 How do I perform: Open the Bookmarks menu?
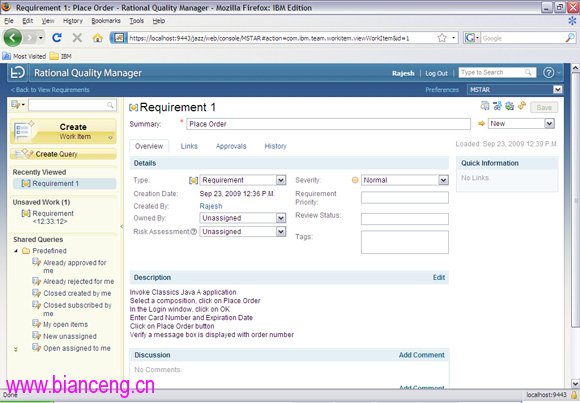coord(106,21)
